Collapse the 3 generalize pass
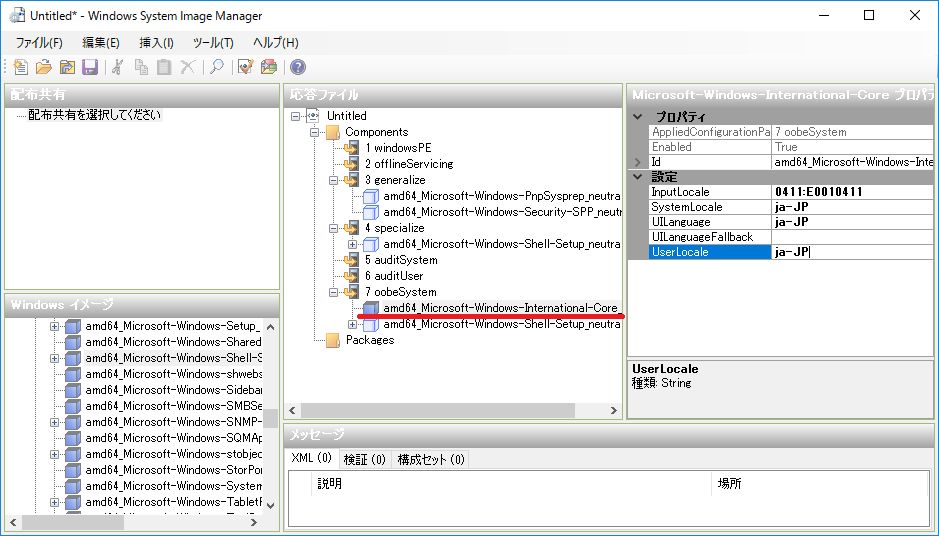 coord(333,180)
